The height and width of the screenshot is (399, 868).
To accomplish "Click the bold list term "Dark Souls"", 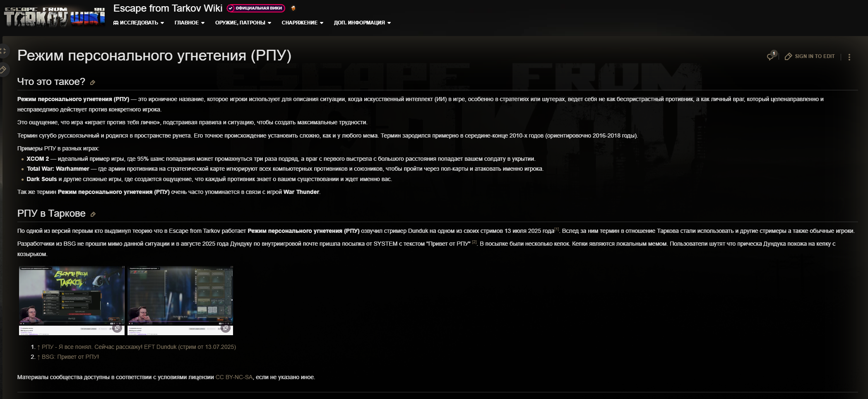I will point(42,179).
